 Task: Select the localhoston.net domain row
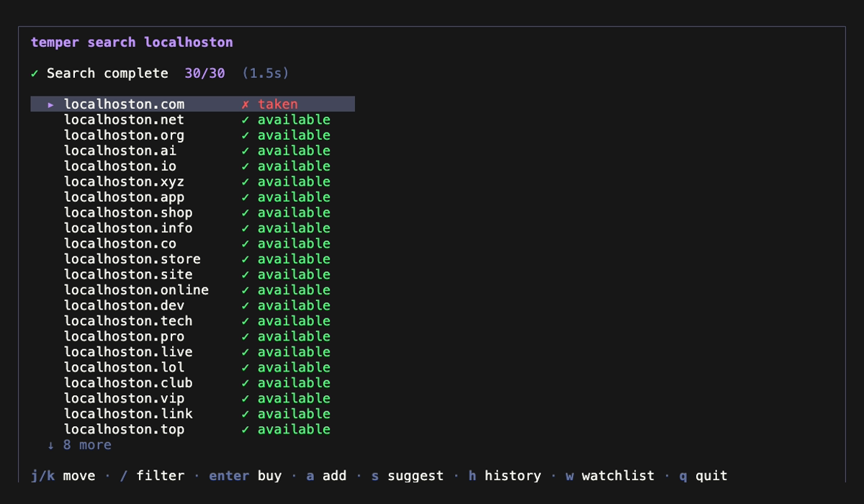[x=192, y=120]
